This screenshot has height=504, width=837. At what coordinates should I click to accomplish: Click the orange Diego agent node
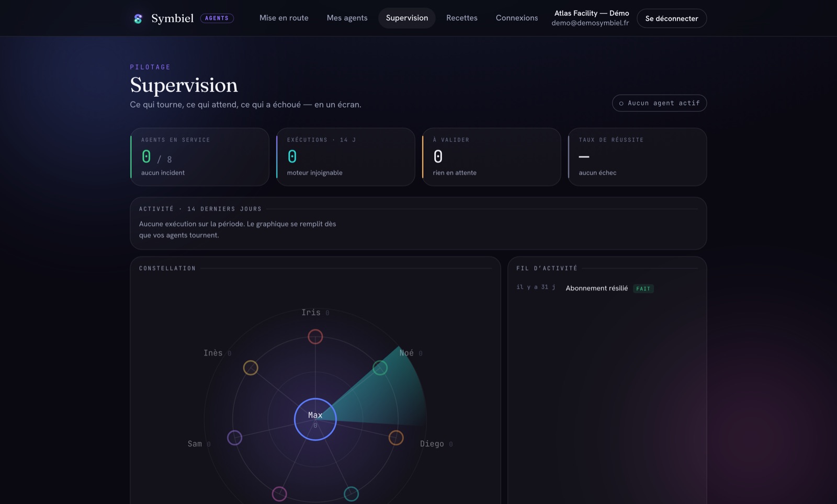click(396, 438)
